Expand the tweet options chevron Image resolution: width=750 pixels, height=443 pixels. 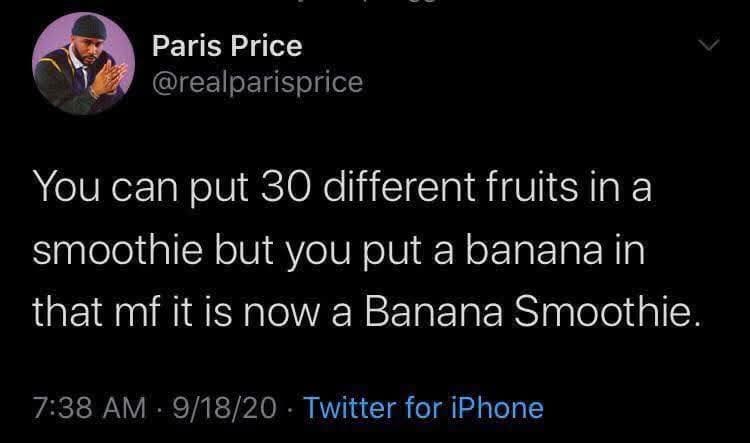pos(709,47)
